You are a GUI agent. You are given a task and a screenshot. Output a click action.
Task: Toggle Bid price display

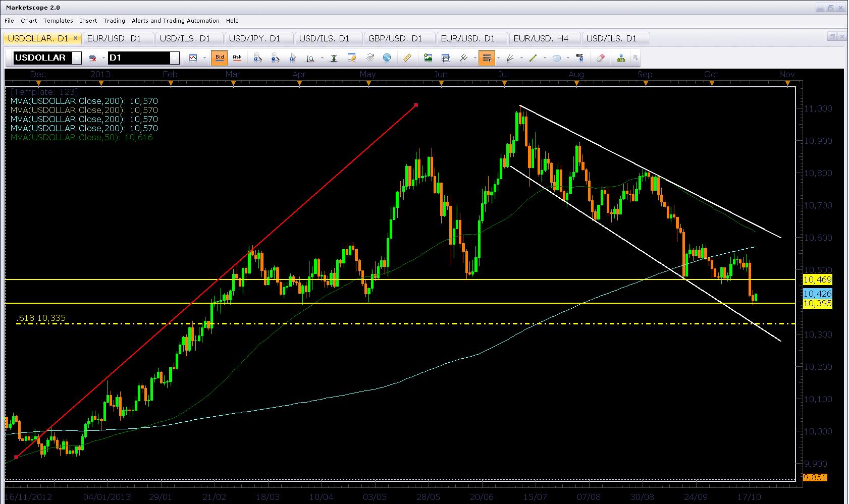coord(220,58)
